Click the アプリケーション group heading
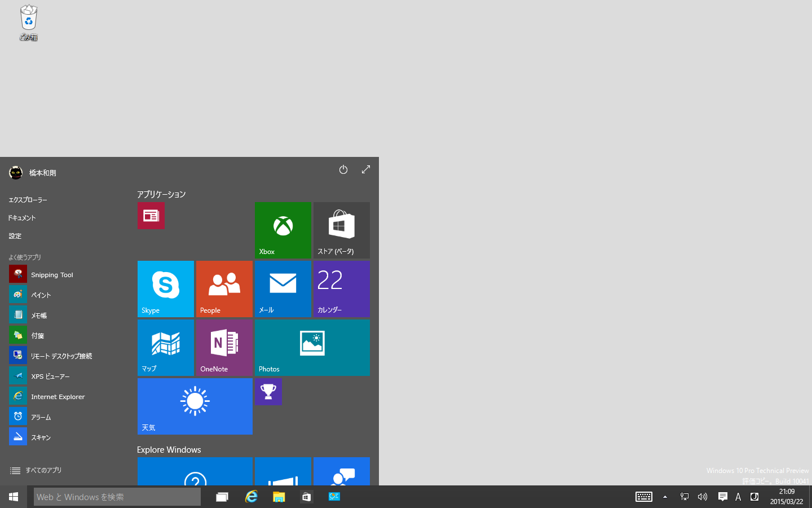Screen dimensions: 812x508 click(161, 194)
